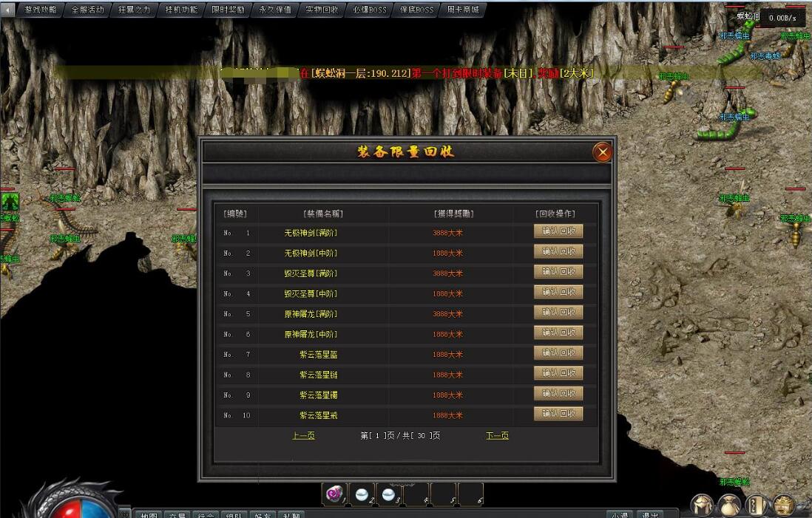Image resolution: width=812 pixels, height=518 pixels.
Task: Use the white orb in quick slot 2
Action: 362,494
